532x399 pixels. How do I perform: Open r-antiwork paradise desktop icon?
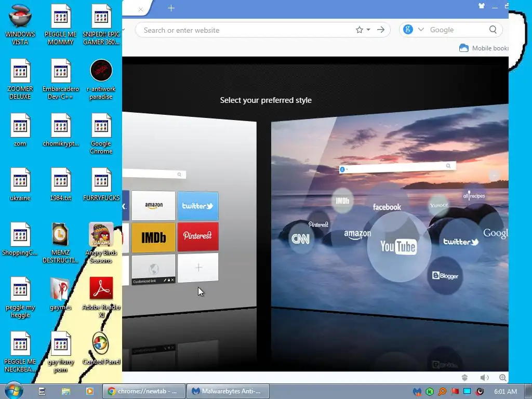tap(101, 79)
